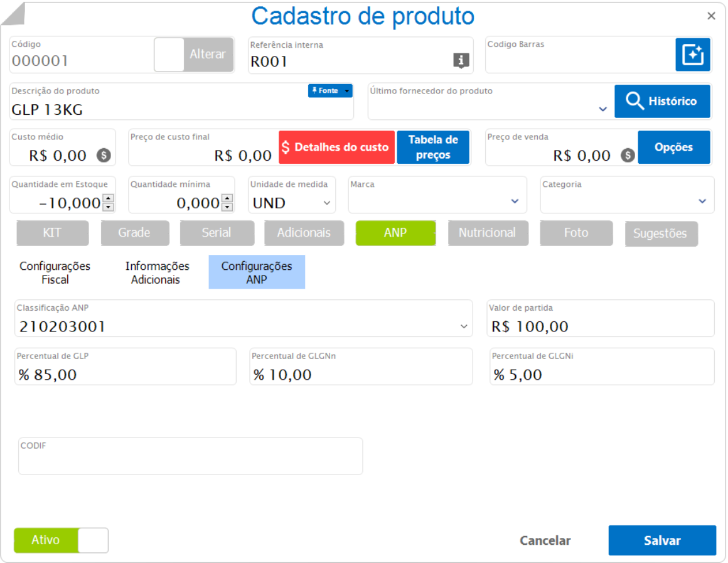Click the barcode generator icon button
The height and width of the screenshot is (563, 728).
pos(693,55)
